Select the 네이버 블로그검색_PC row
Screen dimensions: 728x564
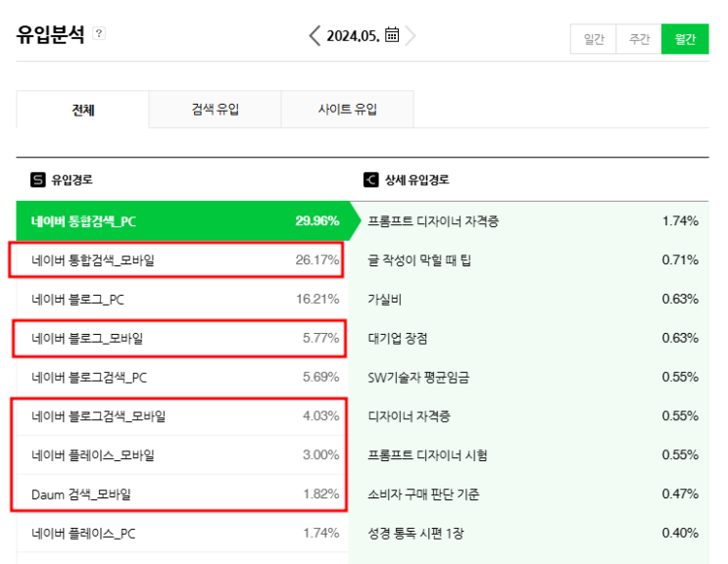click(x=182, y=377)
